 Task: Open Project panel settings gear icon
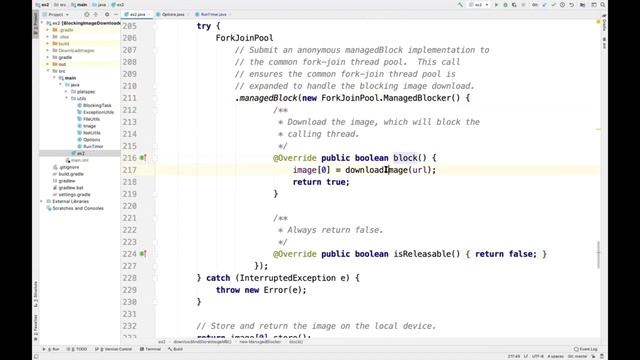tap(107, 14)
